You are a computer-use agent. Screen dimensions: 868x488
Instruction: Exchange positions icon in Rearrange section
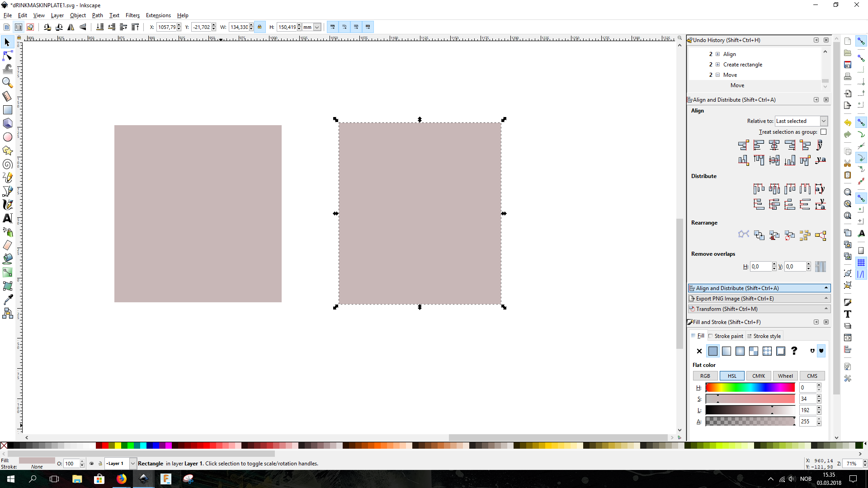(x=759, y=235)
